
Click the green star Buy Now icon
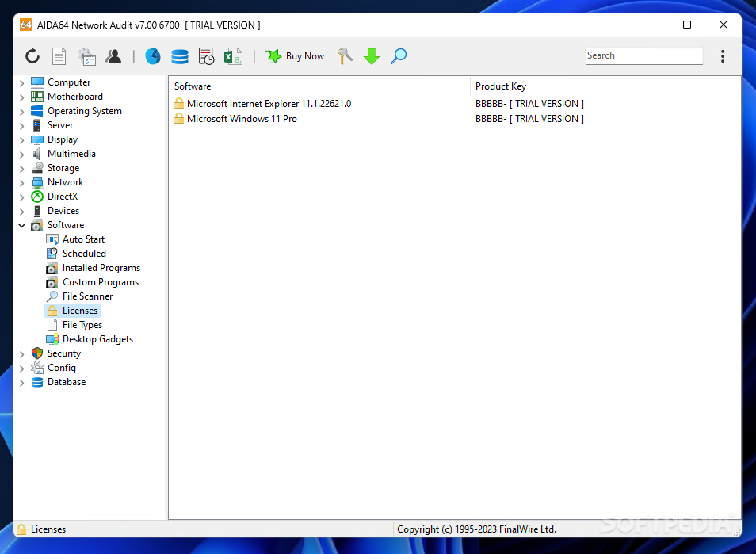[x=273, y=56]
